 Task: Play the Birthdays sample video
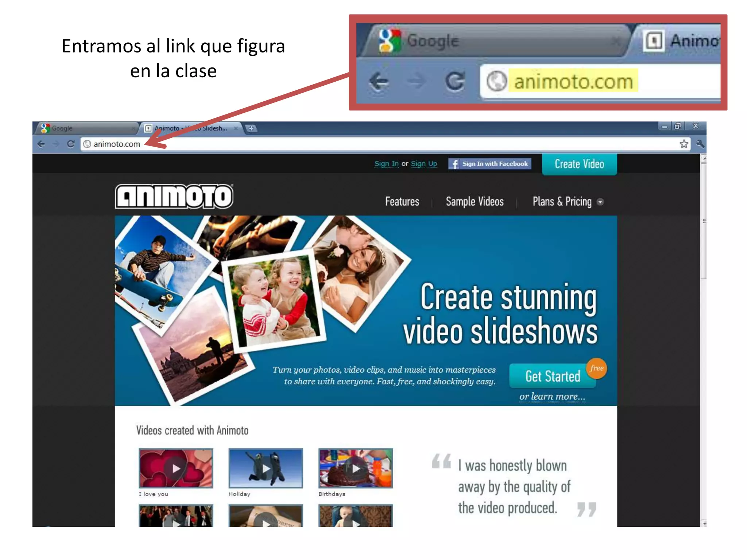(x=356, y=468)
